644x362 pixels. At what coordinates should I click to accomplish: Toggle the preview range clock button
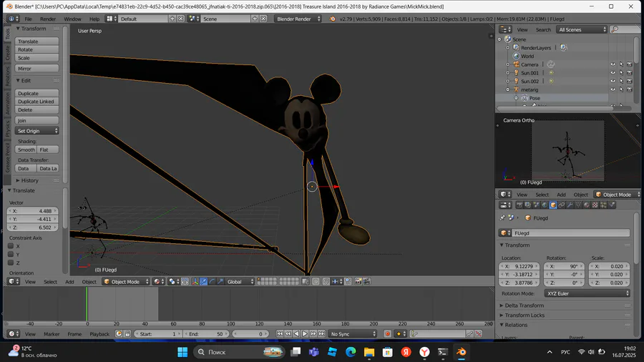coord(119,333)
